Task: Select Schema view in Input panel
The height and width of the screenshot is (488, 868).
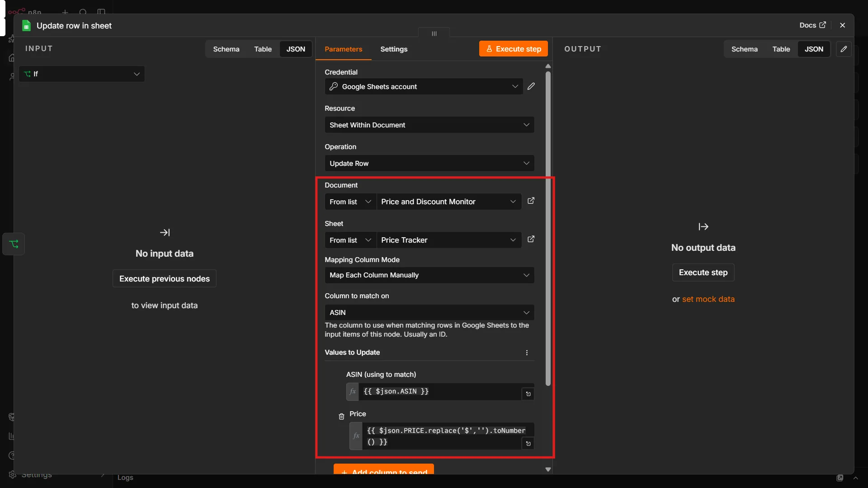Action: 226,49
